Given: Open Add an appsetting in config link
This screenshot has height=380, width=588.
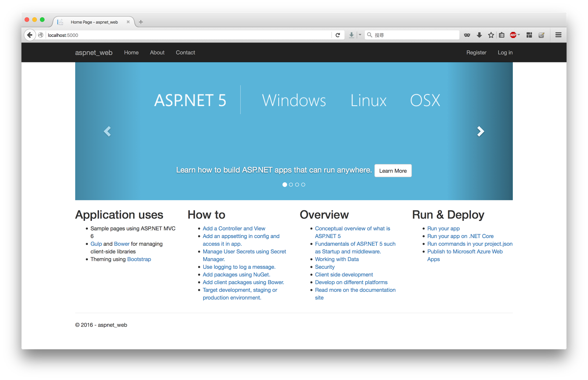Looking at the screenshot, I should point(241,240).
